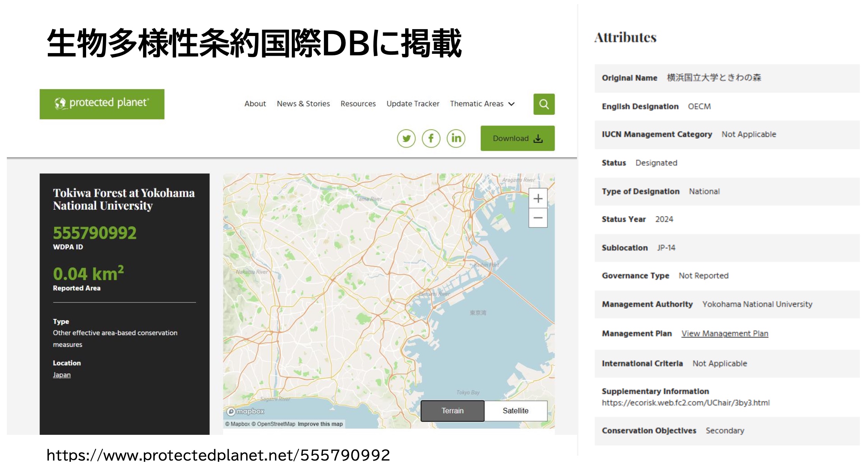The height and width of the screenshot is (464, 868).
Task: Open the About menu item
Action: (255, 104)
